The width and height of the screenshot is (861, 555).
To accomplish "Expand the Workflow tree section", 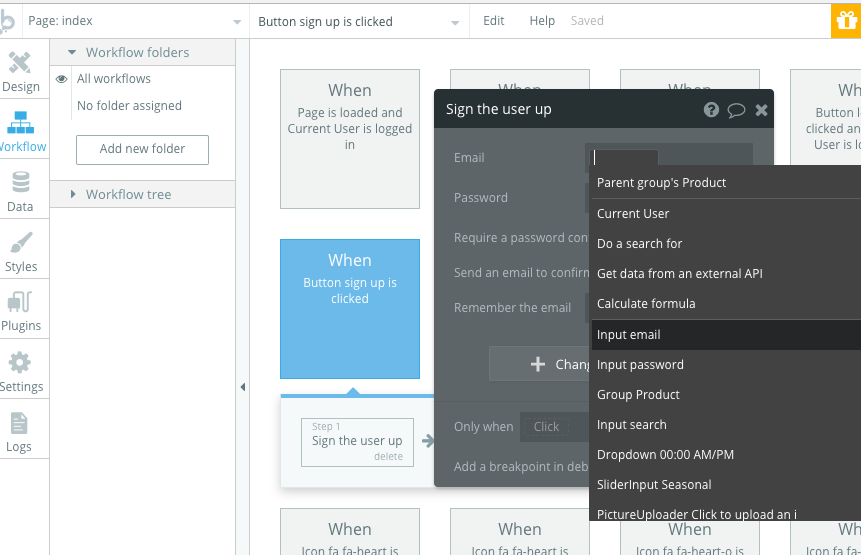I will point(72,194).
